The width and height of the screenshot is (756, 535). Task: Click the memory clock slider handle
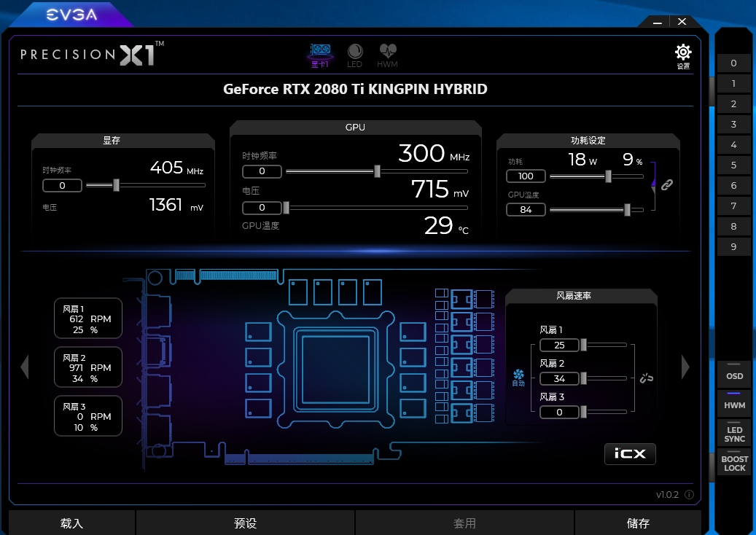coord(116,185)
